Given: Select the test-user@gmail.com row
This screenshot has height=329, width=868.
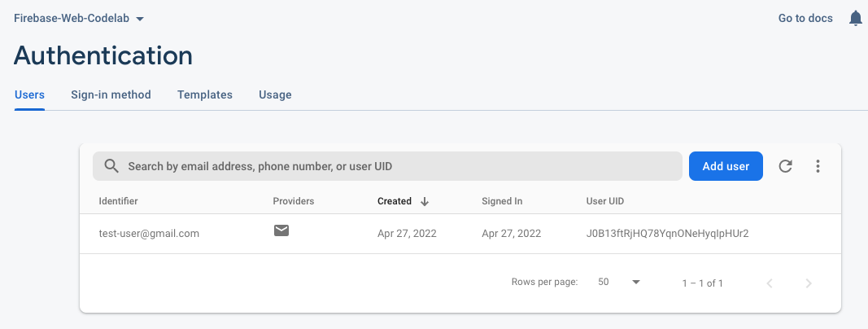Looking at the screenshot, I should (149, 233).
